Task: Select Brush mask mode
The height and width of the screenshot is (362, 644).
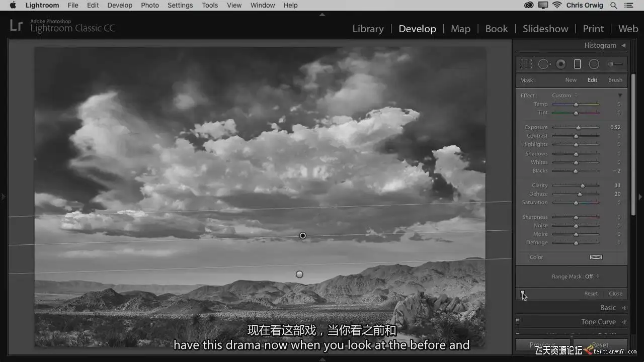Action: [x=615, y=80]
